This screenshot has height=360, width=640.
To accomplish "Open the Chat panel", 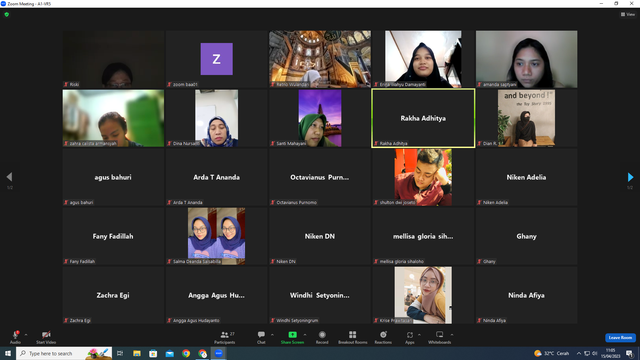I will point(261,337).
